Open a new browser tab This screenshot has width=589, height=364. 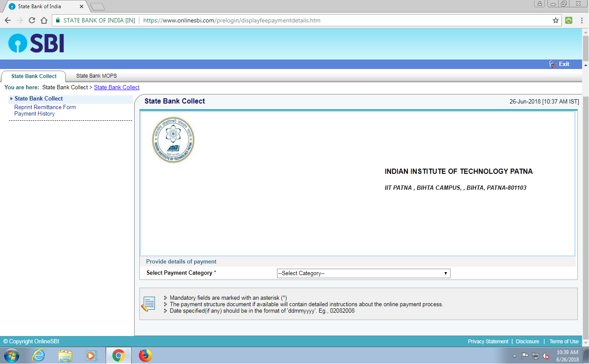[x=98, y=7]
